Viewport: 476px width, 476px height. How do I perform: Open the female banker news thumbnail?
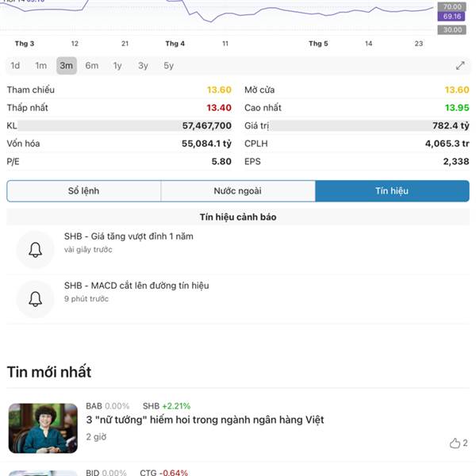[x=43, y=428]
